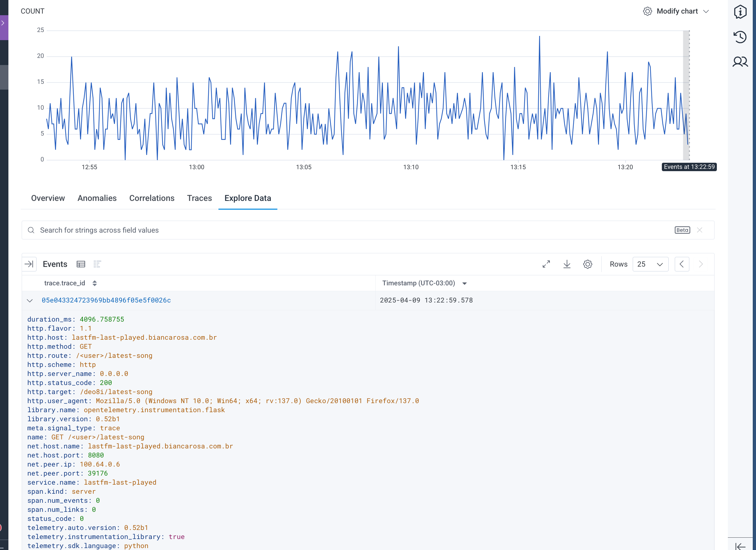Screen dimensions: 756x550
Task: Open the Modify chart menu
Action: click(x=676, y=11)
